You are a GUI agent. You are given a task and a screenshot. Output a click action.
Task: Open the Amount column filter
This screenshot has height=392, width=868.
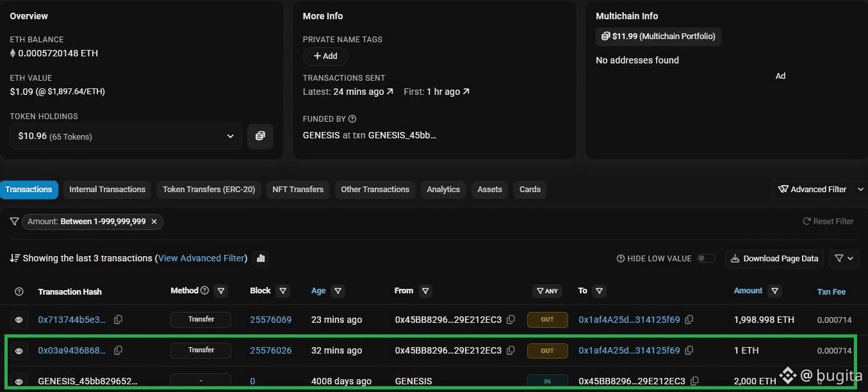(775, 291)
